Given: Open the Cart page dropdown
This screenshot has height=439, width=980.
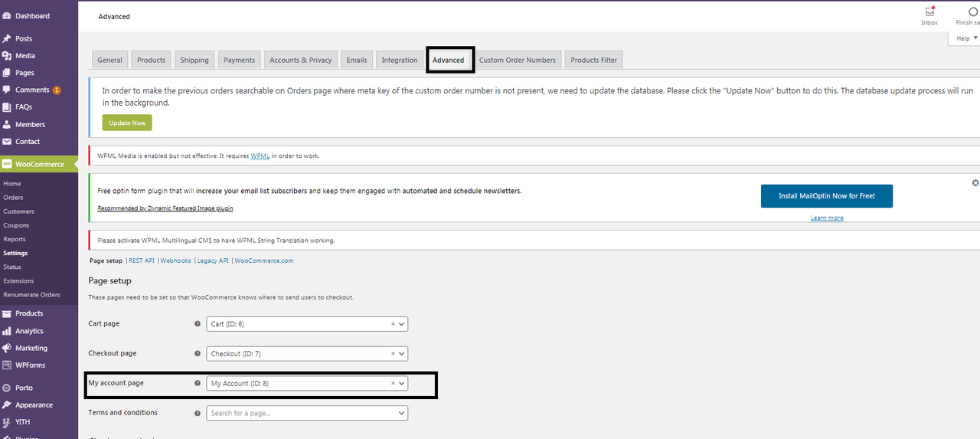Looking at the screenshot, I should (307, 324).
